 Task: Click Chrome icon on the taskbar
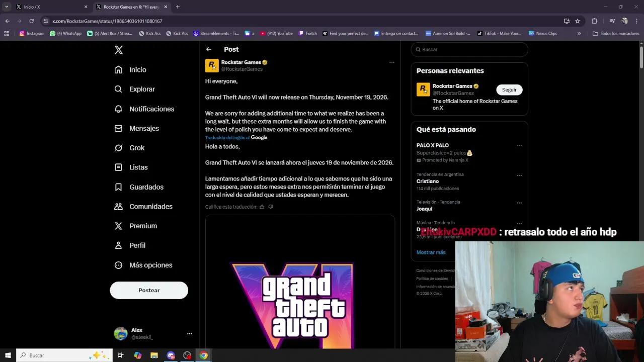point(203,355)
